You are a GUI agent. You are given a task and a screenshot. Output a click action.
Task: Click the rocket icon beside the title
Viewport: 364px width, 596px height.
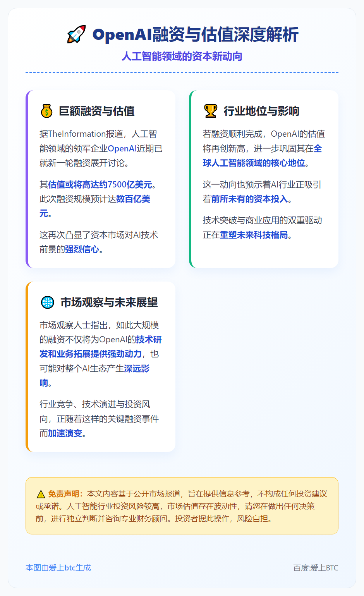click(x=76, y=34)
